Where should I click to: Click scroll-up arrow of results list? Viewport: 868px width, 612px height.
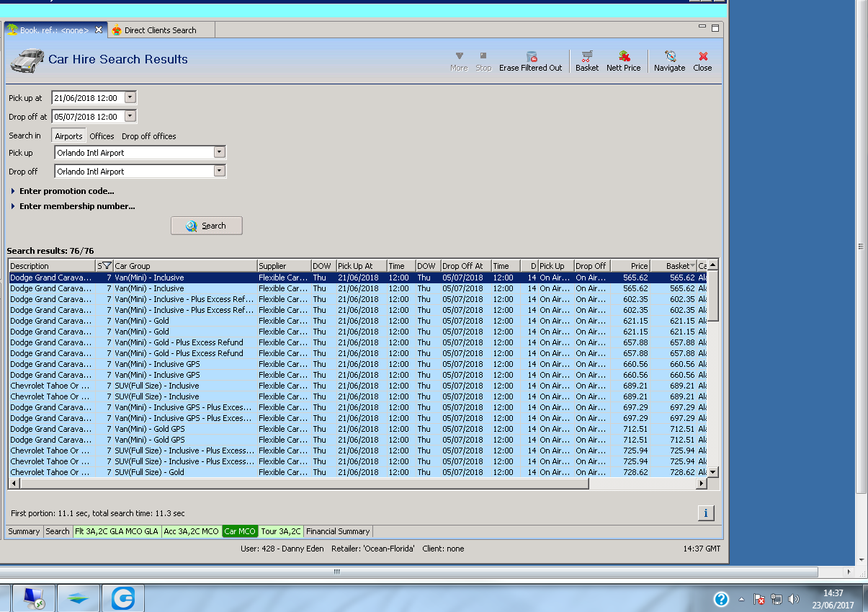tap(713, 266)
